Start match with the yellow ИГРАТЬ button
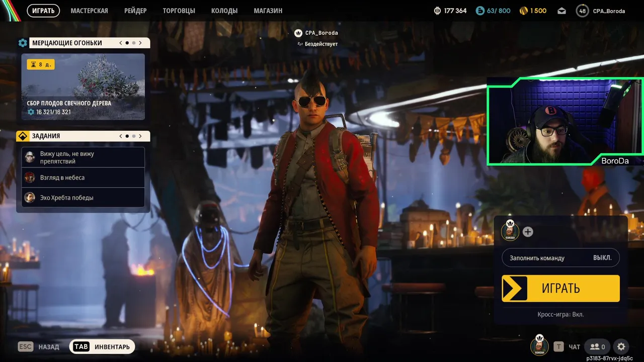Image resolution: width=644 pixels, height=362 pixels. tap(560, 288)
